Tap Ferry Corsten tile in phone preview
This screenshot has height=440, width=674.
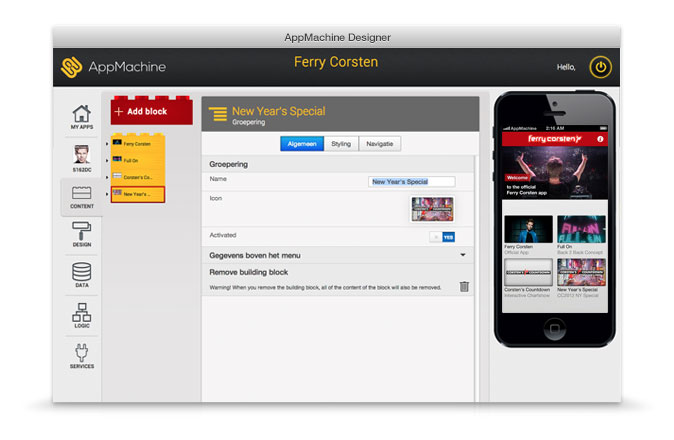coord(528,235)
